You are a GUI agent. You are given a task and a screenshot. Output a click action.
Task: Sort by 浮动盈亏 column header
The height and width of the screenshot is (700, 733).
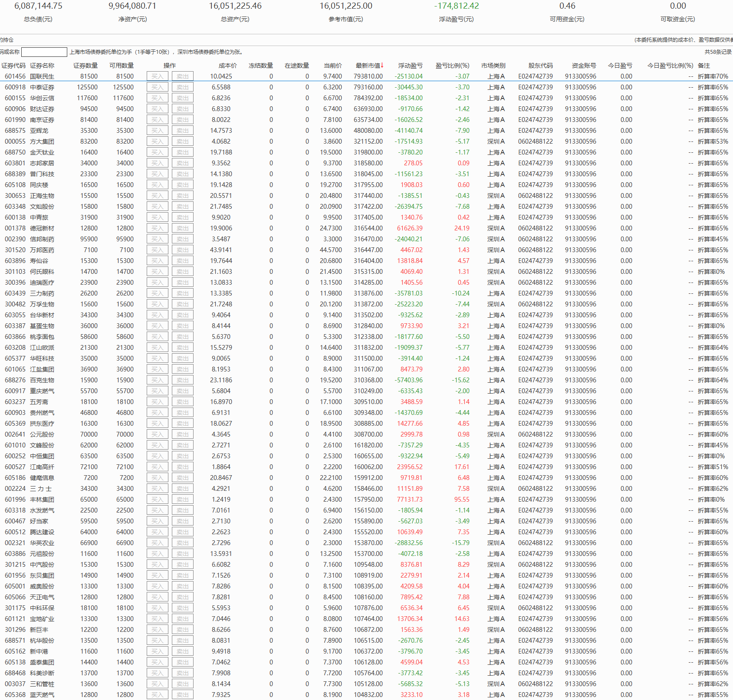(410, 66)
